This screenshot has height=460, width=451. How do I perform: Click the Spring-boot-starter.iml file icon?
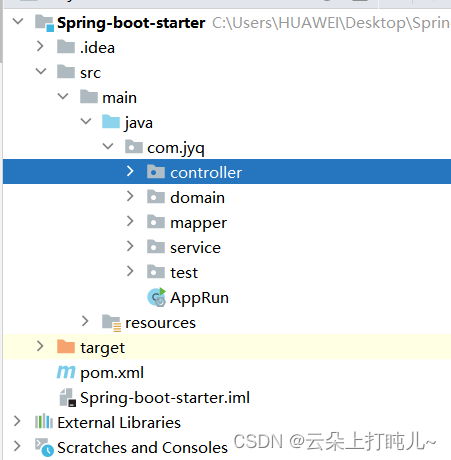click(68, 397)
